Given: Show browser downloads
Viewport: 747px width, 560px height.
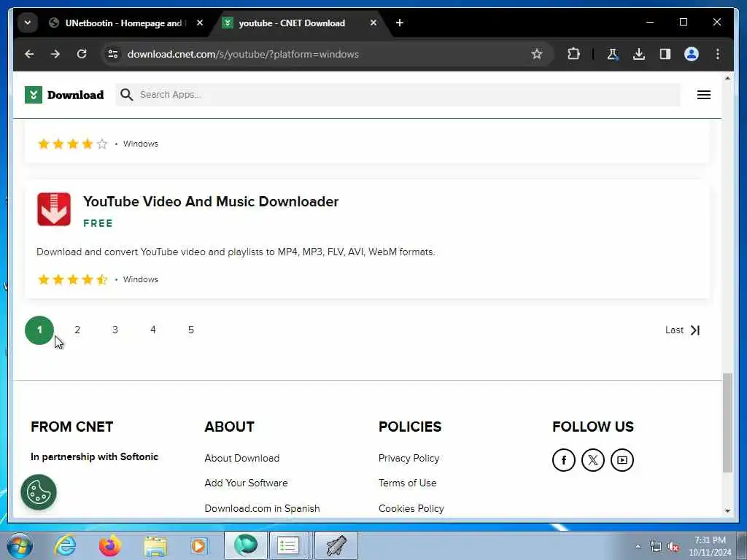Looking at the screenshot, I should pos(639,54).
